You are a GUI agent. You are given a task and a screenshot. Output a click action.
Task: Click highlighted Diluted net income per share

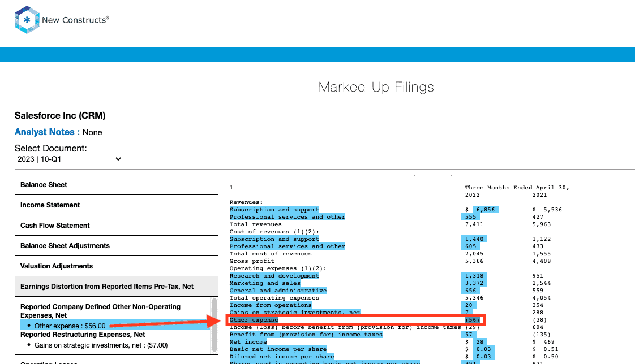pos(282,356)
